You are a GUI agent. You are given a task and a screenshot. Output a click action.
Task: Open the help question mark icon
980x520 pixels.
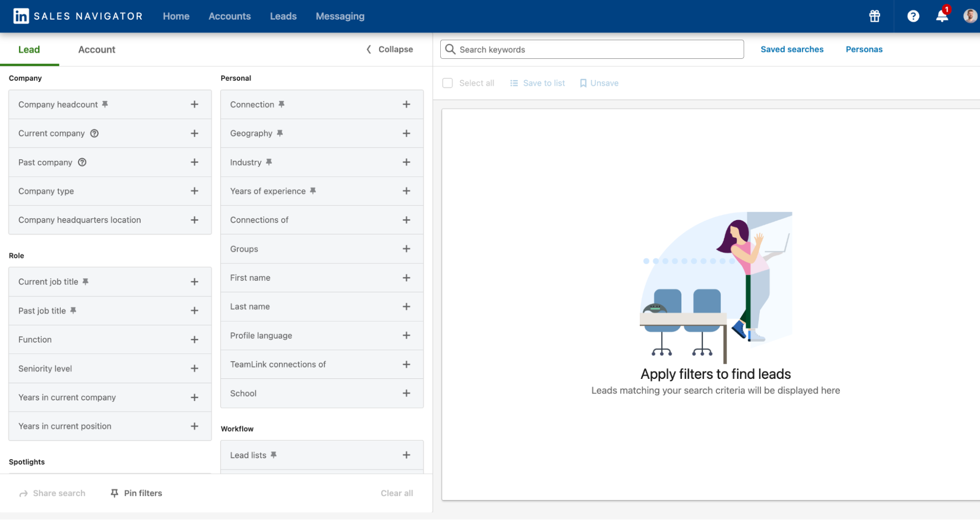click(x=913, y=16)
